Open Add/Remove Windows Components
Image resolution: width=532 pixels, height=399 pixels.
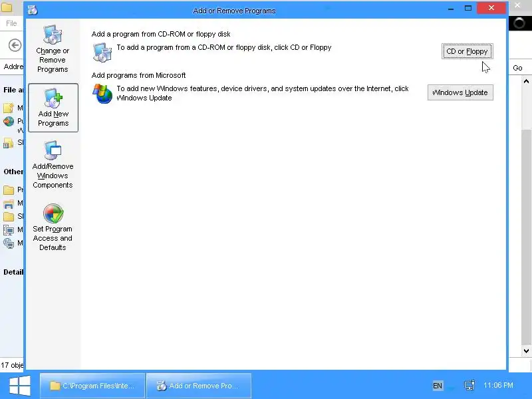[53, 165]
